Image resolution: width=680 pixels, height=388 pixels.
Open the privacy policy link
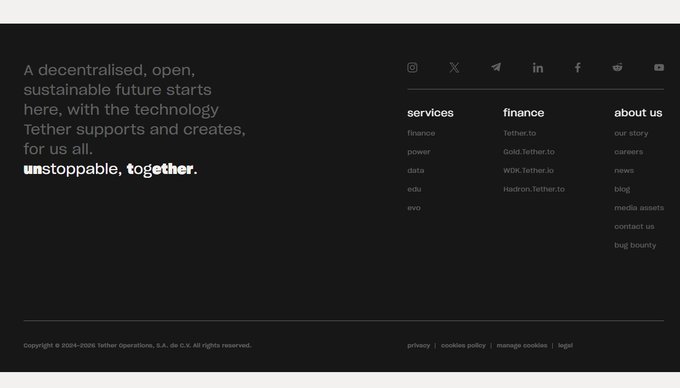tap(418, 346)
